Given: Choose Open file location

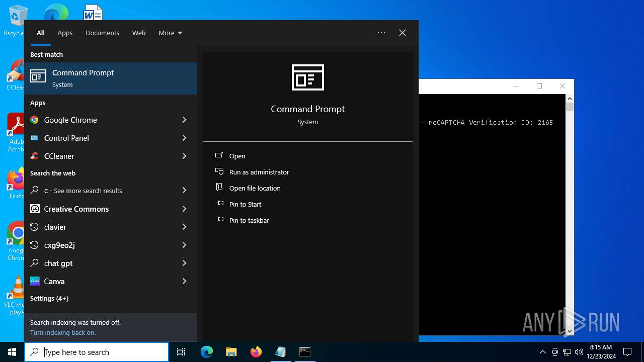Looking at the screenshot, I should coord(255,188).
